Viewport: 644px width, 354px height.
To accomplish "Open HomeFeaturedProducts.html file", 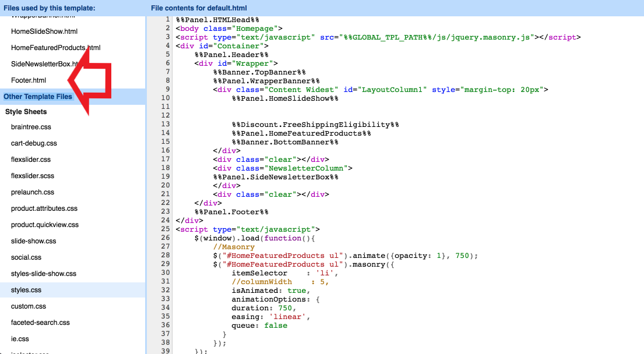I will click(55, 48).
